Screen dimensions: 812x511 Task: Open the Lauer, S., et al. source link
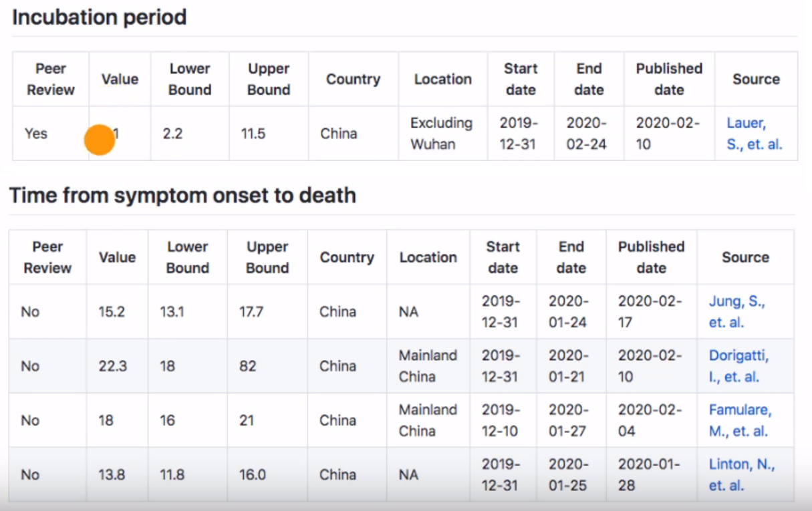pyautogui.click(x=753, y=134)
